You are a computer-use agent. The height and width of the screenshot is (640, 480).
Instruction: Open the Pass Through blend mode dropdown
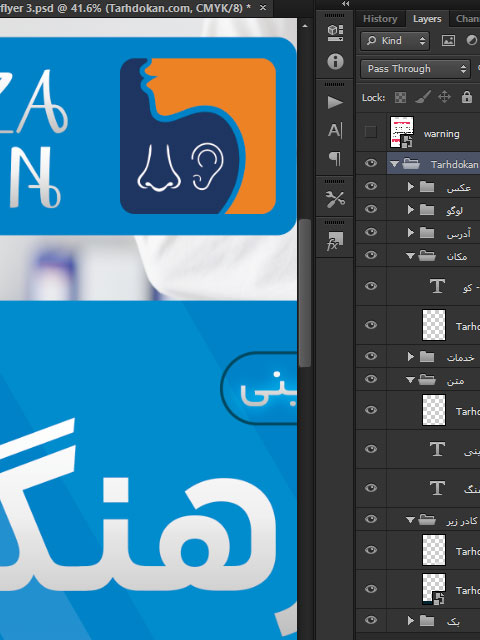(415, 69)
